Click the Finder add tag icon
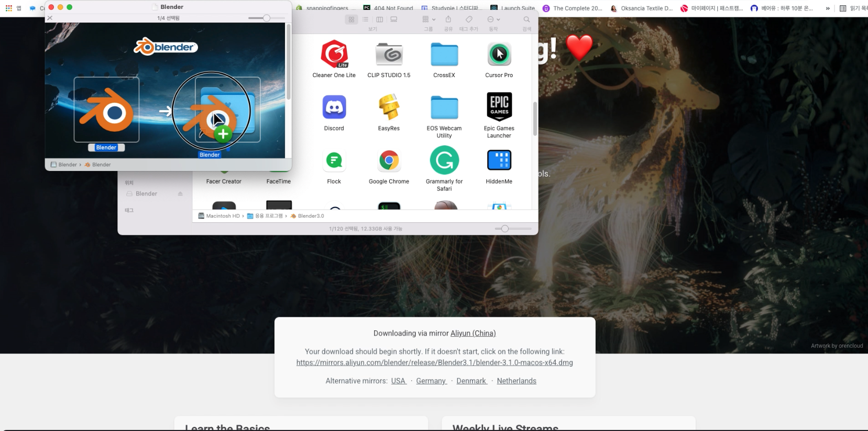The width and height of the screenshot is (868, 431). click(x=469, y=19)
